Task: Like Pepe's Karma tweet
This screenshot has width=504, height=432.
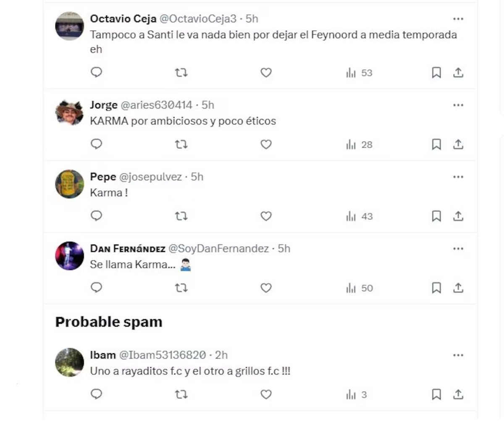Action: tap(266, 216)
